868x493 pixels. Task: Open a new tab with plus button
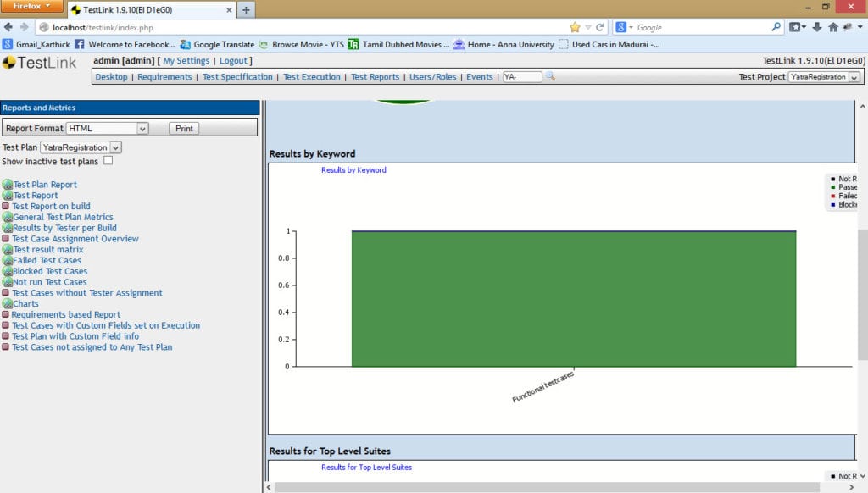[x=246, y=9]
